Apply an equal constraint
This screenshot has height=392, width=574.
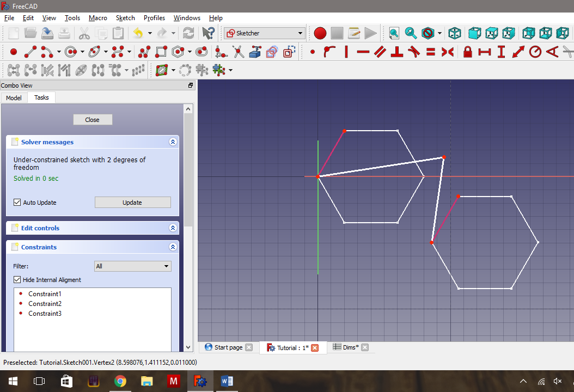(x=430, y=51)
